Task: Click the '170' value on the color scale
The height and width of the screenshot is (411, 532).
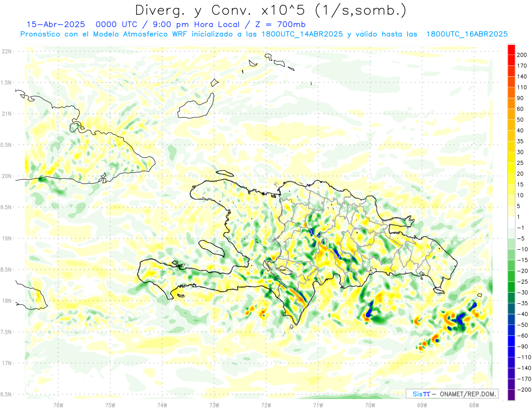Action: point(522,66)
